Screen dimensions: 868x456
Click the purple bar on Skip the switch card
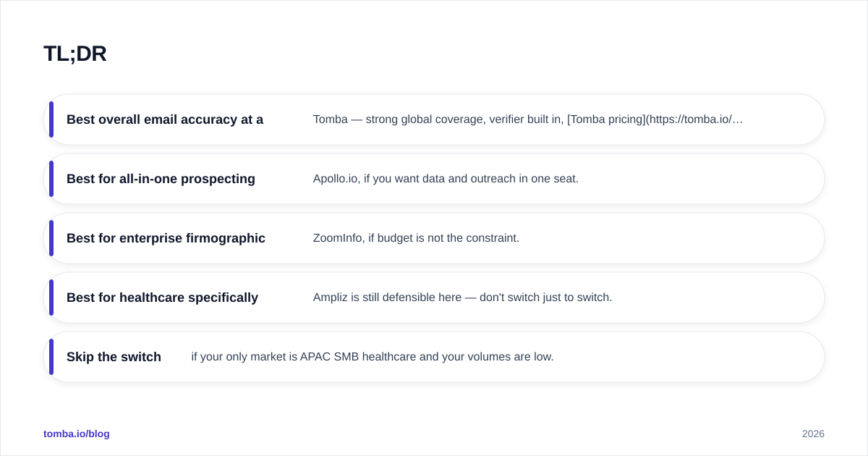51,357
